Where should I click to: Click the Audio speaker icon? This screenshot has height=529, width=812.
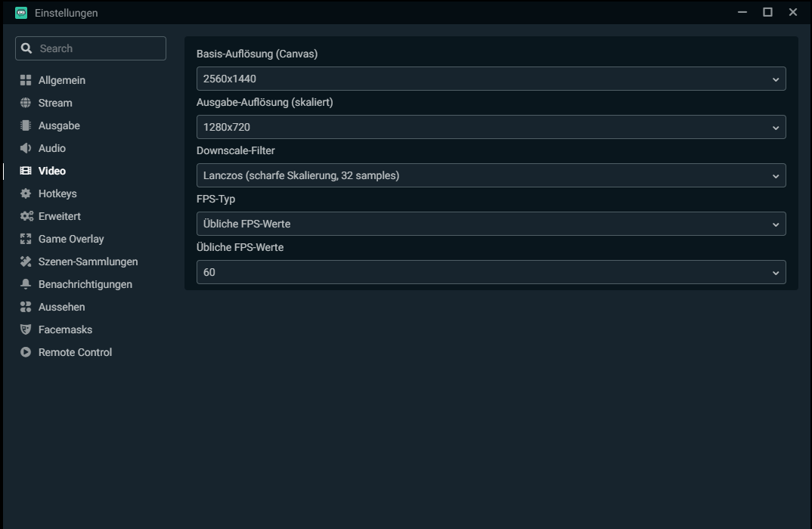tap(26, 148)
